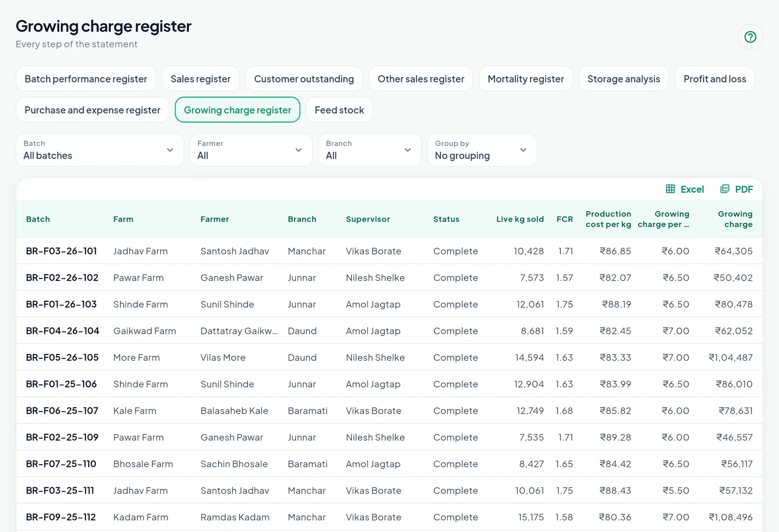
Task: Open the Purchase and expense register tab
Action: (93, 110)
